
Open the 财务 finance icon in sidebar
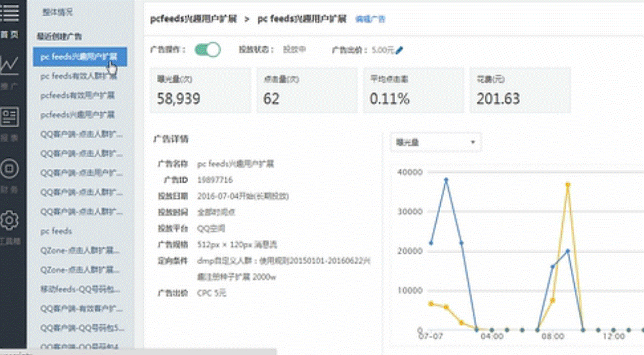(x=10, y=170)
